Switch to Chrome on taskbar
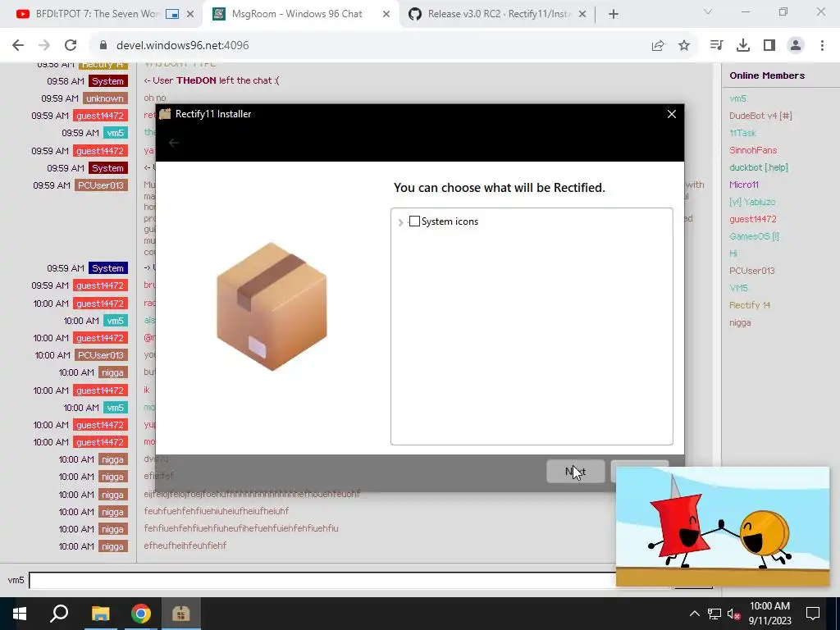Screen dimensions: 840x630 (x=141, y=614)
